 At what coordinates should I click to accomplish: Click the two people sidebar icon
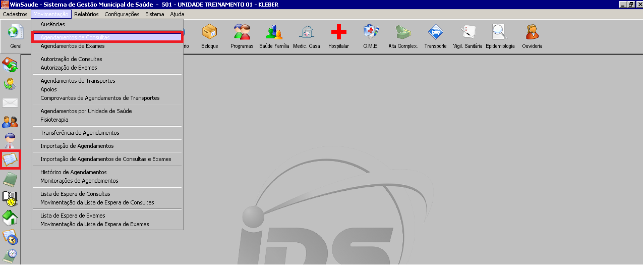click(10, 122)
